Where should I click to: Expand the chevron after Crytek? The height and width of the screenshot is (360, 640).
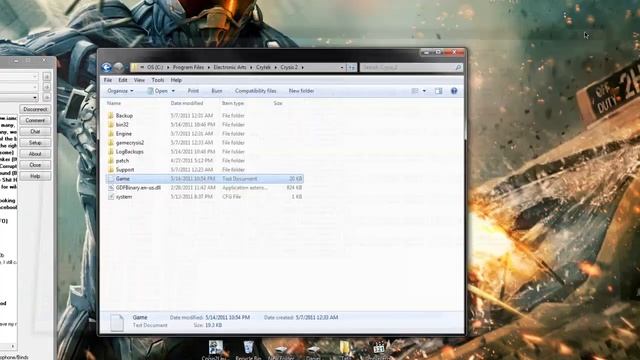pos(275,67)
